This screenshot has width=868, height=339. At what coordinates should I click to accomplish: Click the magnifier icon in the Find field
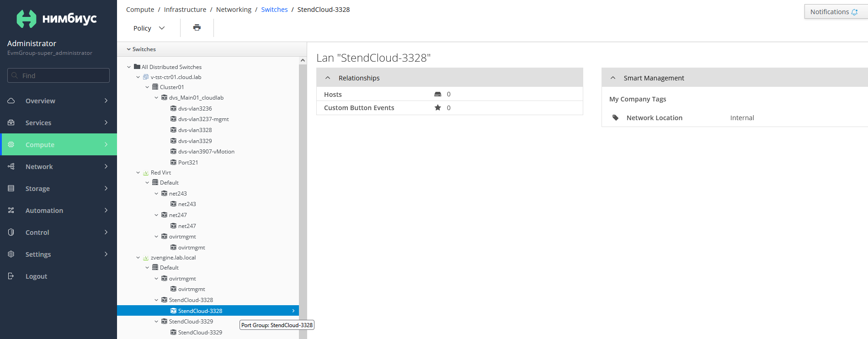(x=15, y=75)
